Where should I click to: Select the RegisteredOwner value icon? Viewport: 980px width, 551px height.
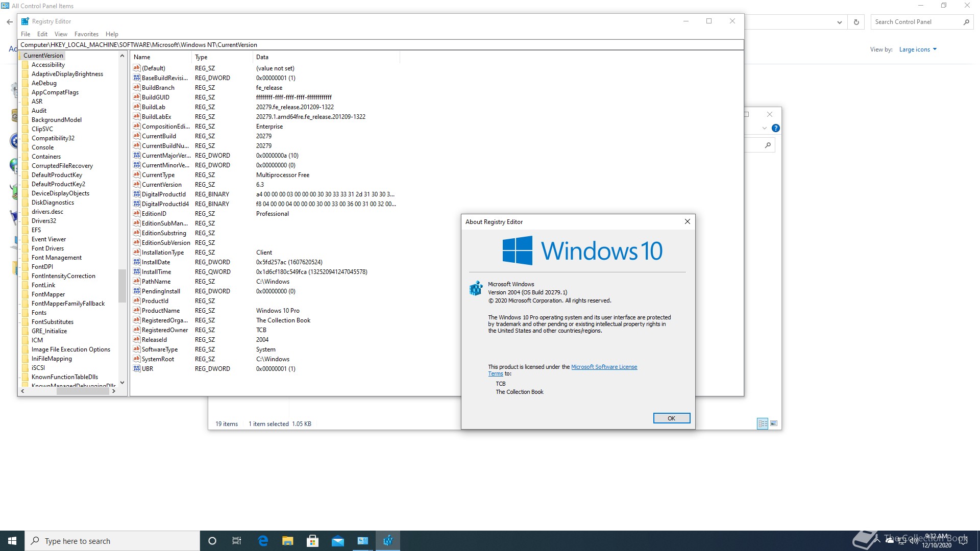pos(136,330)
